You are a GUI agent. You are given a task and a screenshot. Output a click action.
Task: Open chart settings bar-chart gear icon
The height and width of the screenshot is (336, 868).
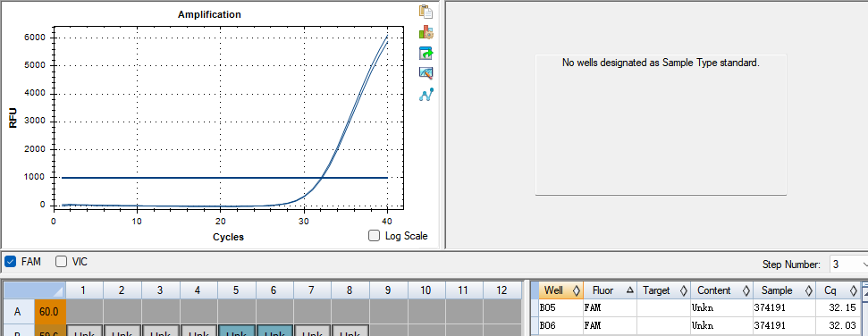[x=426, y=32]
